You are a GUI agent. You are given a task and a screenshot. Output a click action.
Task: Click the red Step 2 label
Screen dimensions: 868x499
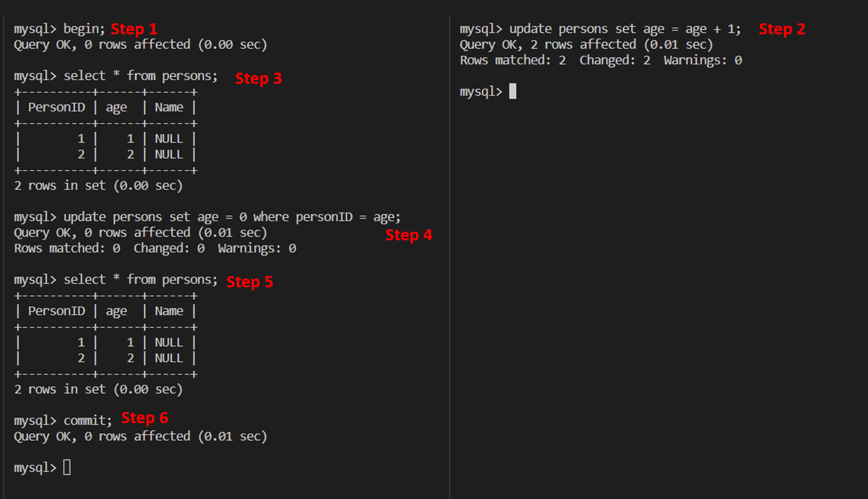(x=782, y=29)
